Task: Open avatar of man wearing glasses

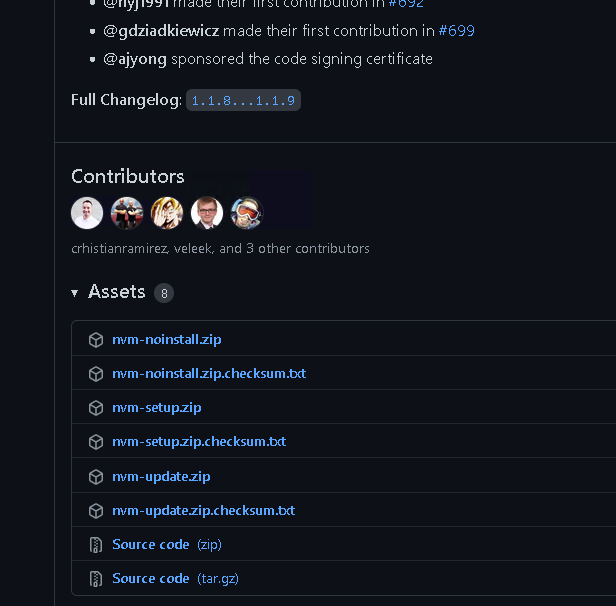Action: click(207, 213)
